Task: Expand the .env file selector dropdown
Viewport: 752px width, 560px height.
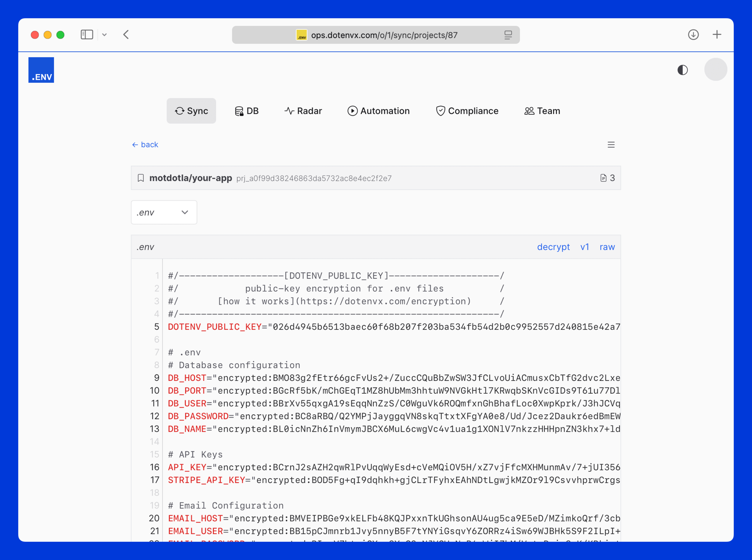Action: tap(164, 212)
